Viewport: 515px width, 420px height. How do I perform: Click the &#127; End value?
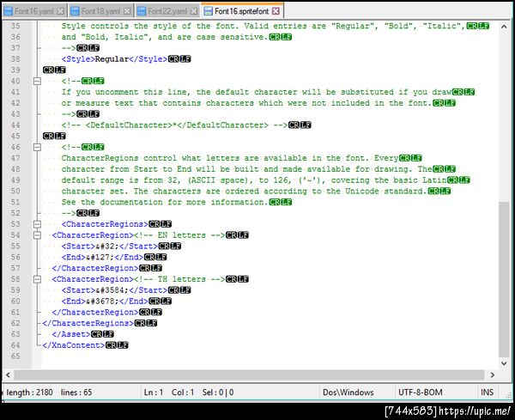pyautogui.click(x=100, y=258)
